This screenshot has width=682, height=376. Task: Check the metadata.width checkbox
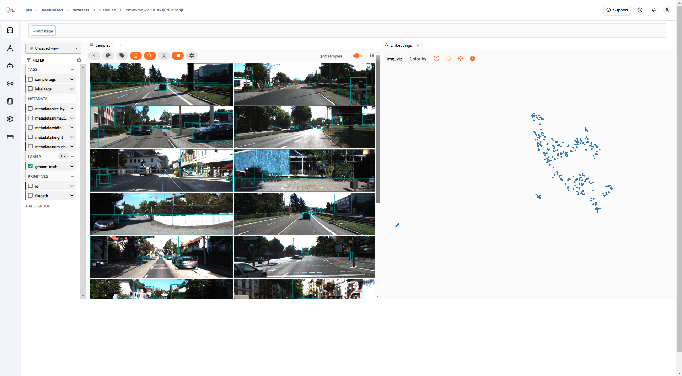[x=30, y=128]
